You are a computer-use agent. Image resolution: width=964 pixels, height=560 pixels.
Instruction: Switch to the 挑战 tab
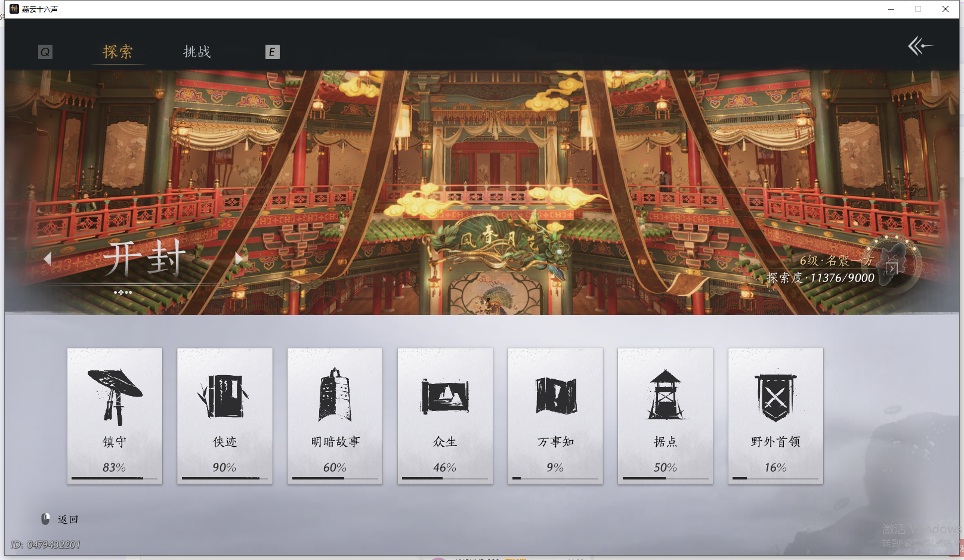click(x=196, y=52)
